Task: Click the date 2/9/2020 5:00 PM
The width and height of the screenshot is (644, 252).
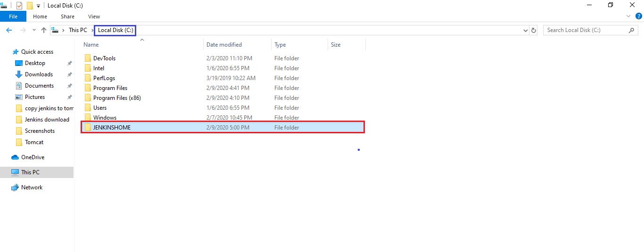Action: [x=228, y=128]
